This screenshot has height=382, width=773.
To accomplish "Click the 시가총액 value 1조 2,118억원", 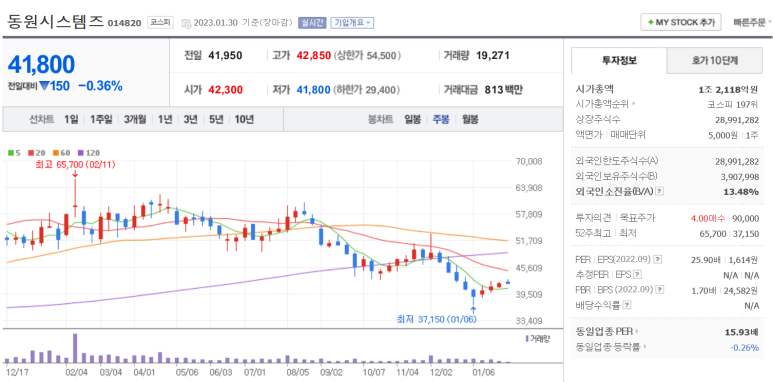I will click(x=728, y=89).
